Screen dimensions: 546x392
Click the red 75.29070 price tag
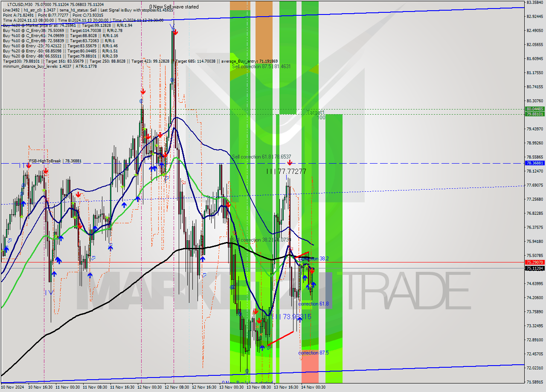coord(535,262)
